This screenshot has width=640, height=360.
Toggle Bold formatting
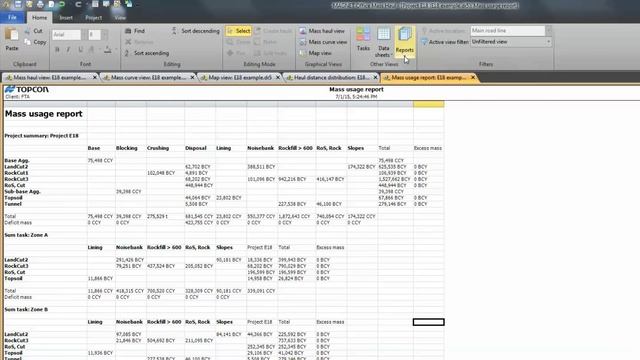[57, 50]
